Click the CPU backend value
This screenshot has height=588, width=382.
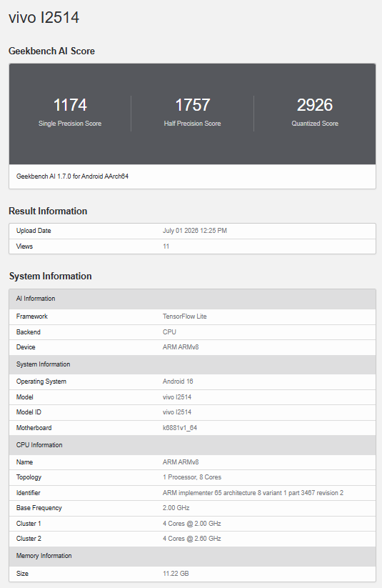pyautogui.click(x=169, y=332)
